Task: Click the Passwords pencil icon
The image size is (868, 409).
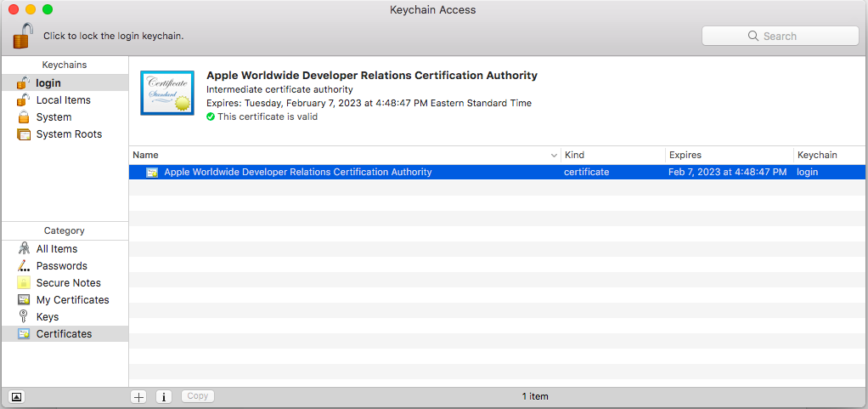Action: (x=23, y=266)
